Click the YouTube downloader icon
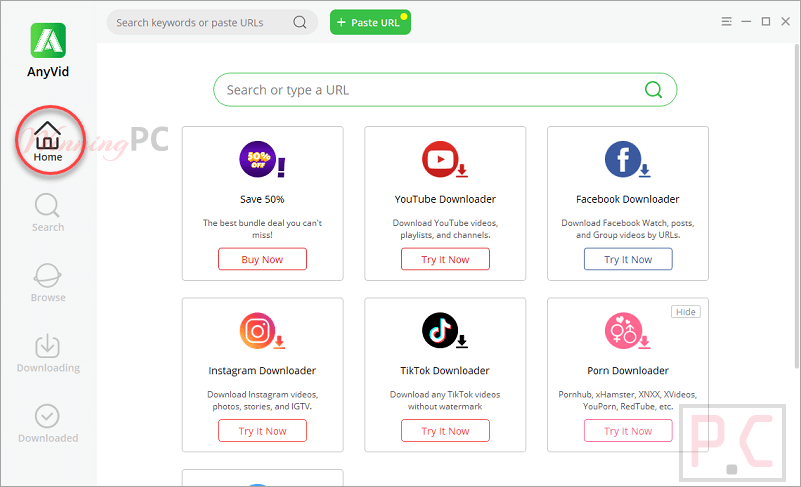 coord(445,159)
